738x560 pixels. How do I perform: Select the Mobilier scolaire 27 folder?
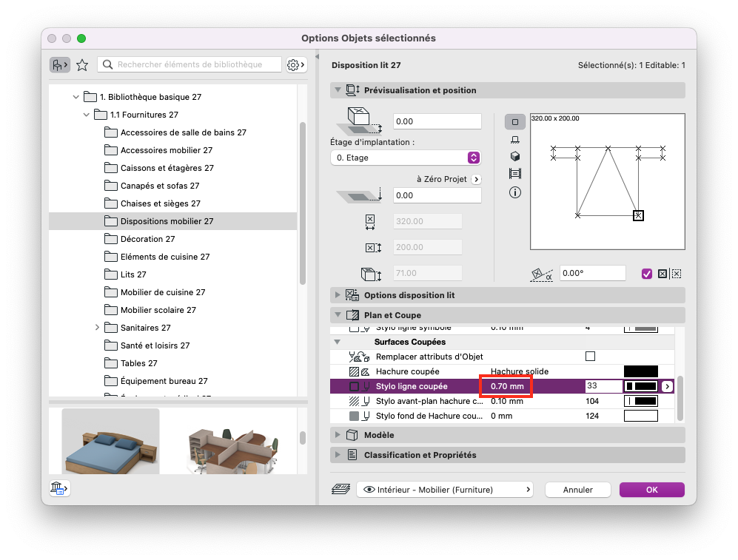pyautogui.click(x=172, y=310)
